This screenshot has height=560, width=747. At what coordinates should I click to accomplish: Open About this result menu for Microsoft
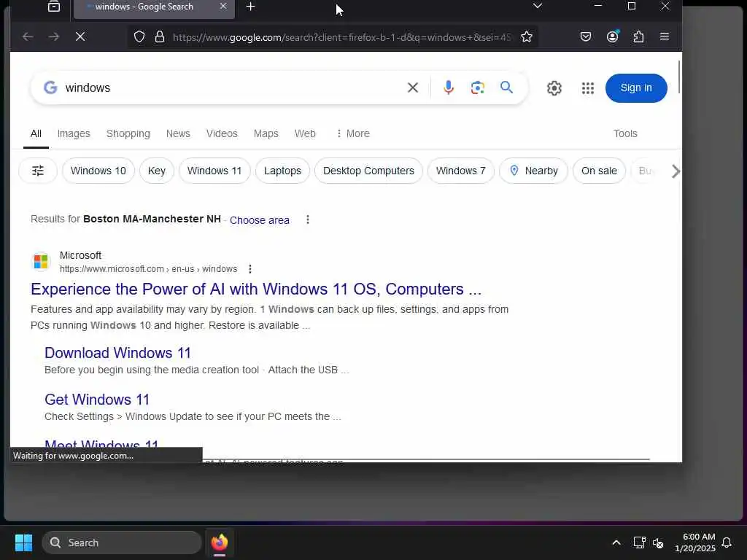point(250,269)
